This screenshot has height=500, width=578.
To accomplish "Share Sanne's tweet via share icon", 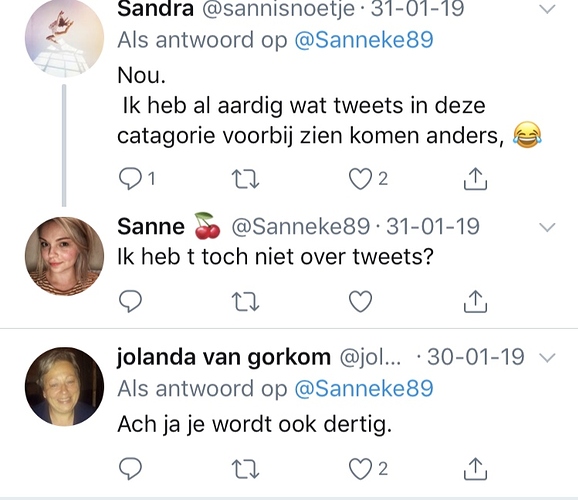I will (x=475, y=301).
